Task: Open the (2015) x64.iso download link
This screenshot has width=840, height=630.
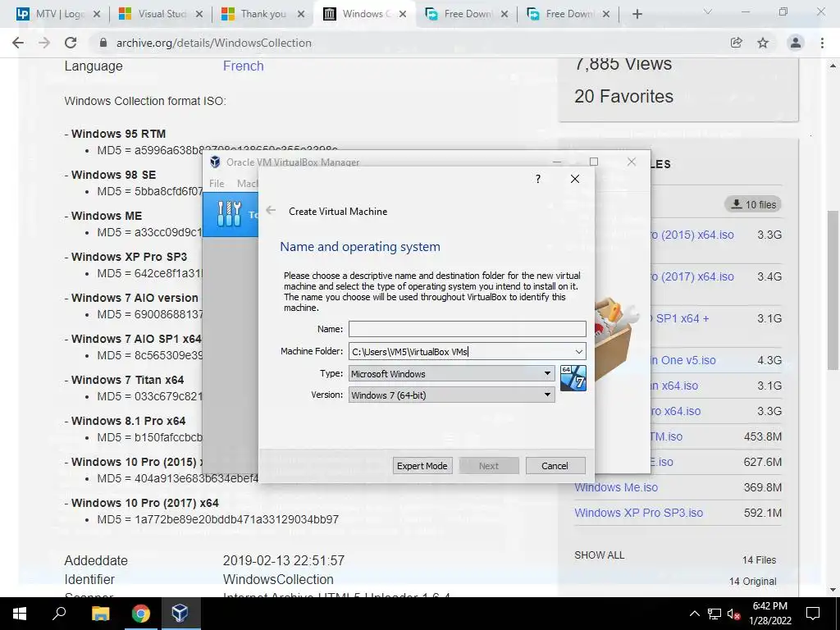Action: pyautogui.click(x=692, y=235)
